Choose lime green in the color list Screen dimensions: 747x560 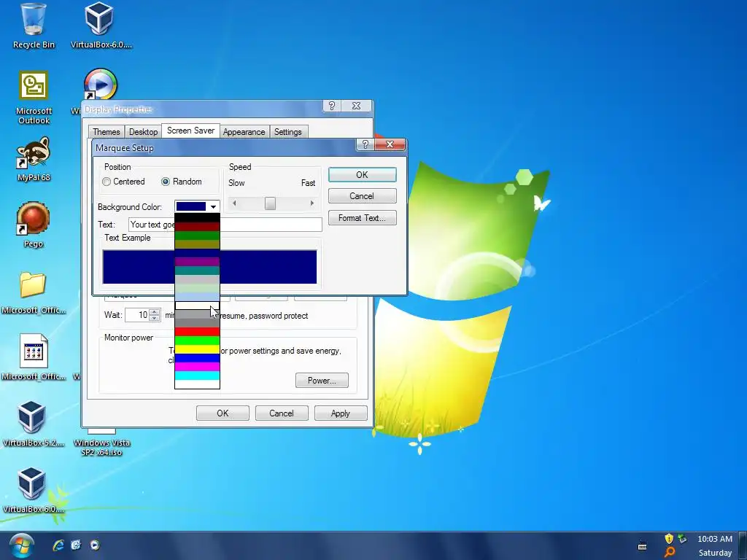tap(197, 341)
